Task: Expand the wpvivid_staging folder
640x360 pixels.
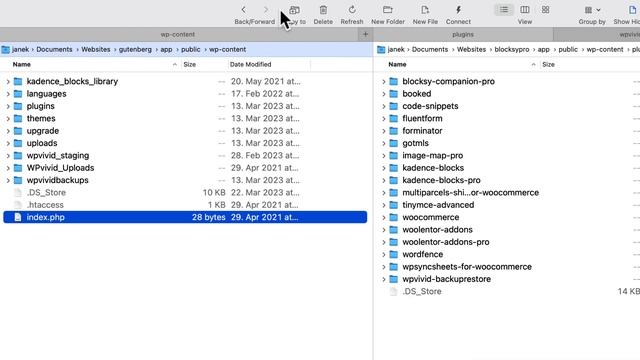Action: (x=8, y=156)
